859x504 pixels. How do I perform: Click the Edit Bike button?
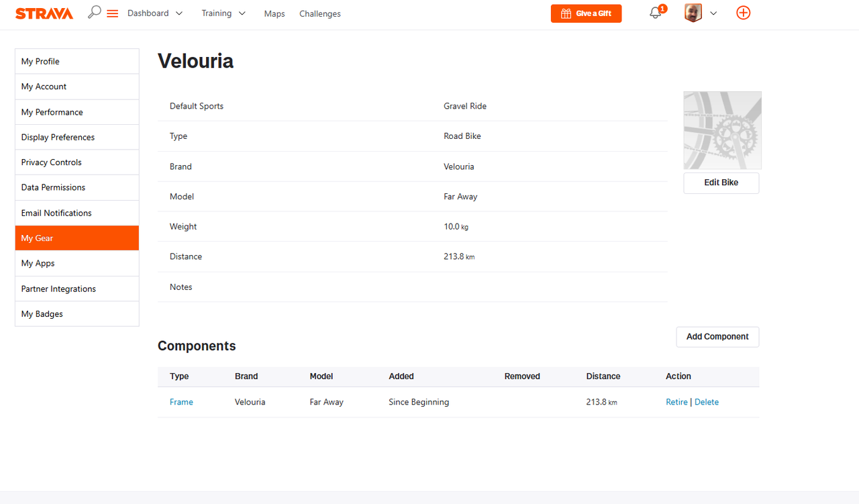(721, 183)
